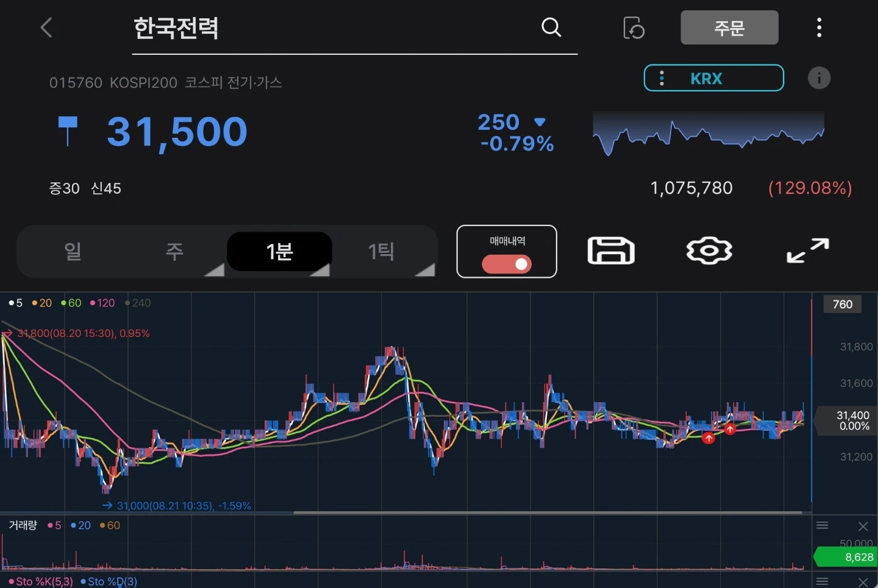The image size is (878, 588).
Task: Tap the first red buy marker arrow
Action: (708, 438)
